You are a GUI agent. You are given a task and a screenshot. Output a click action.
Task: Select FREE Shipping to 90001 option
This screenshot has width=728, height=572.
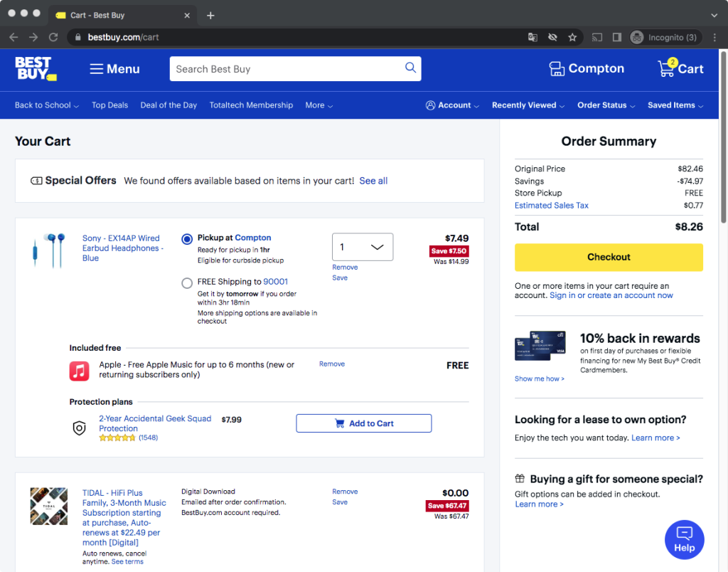[x=187, y=282]
